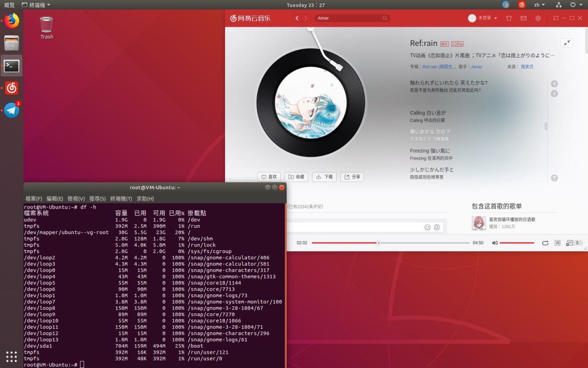Shift lyrics timing with the down arrow
Screen dimensions: 588x368
(554, 93)
